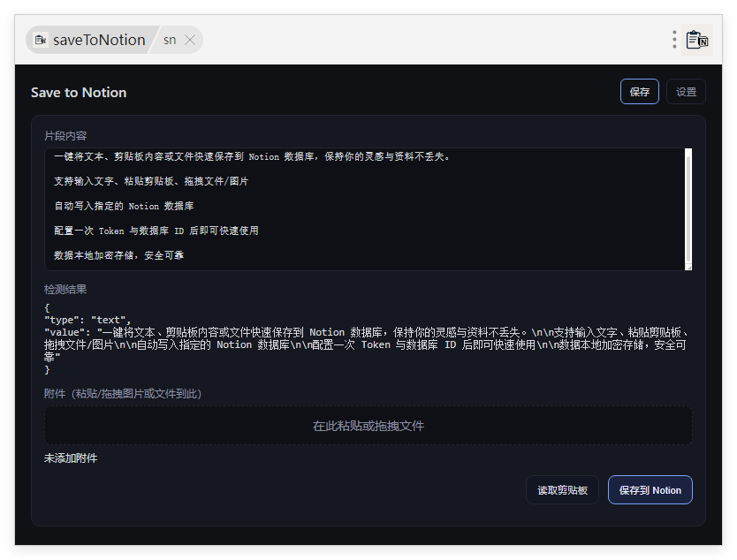Click the 附件 (粘贴/拖拽图片或文件到此) label
Screen dimensions: 737x560
click(x=123, y=394)
